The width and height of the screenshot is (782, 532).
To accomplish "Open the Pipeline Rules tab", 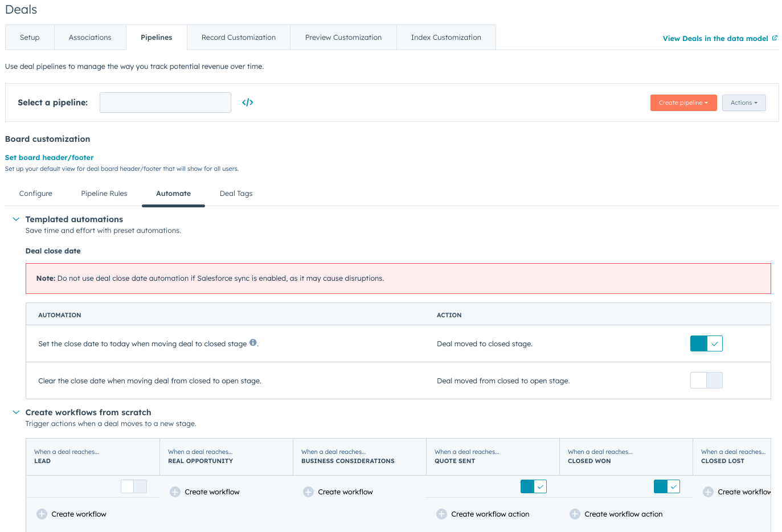I will tap(104, 194).
